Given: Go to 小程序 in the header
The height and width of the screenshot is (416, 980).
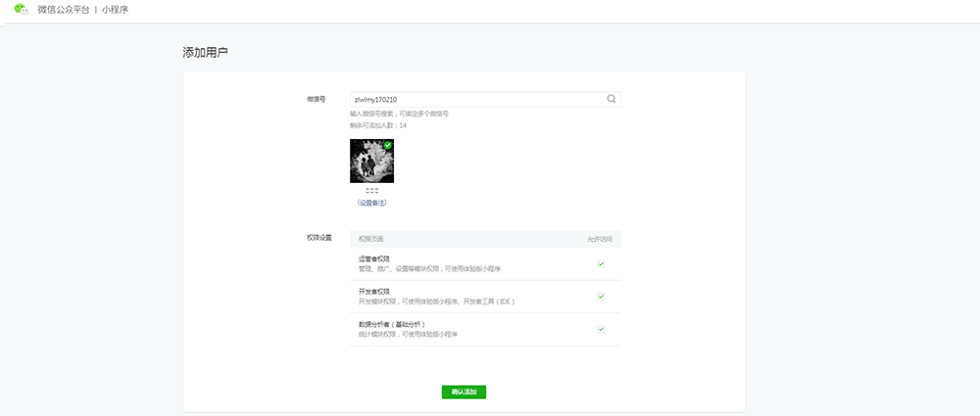Looking at the screenshot, I should tap(116, 10).
